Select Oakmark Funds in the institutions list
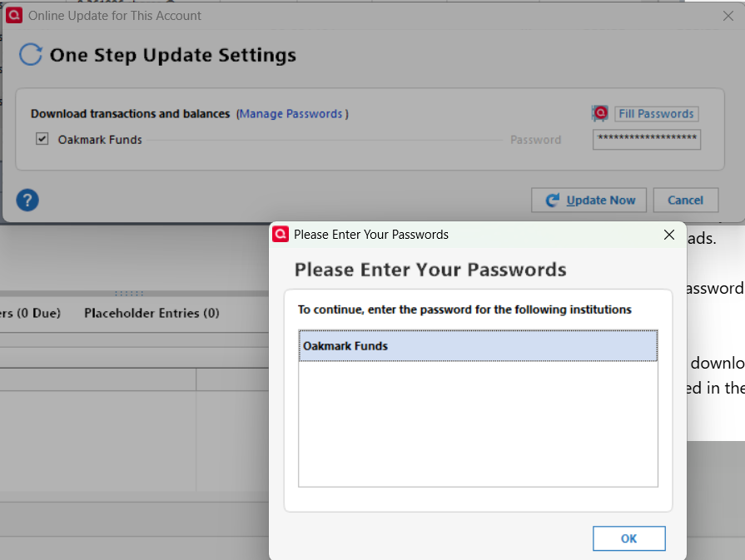The width and height of the screenshot is (745, 560). 478,346
